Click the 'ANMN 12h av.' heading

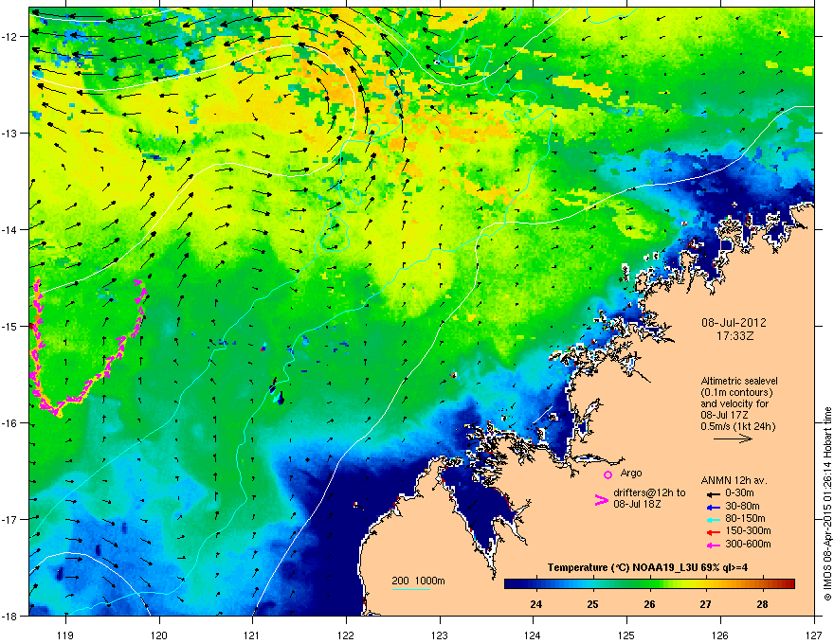(734, 480)
